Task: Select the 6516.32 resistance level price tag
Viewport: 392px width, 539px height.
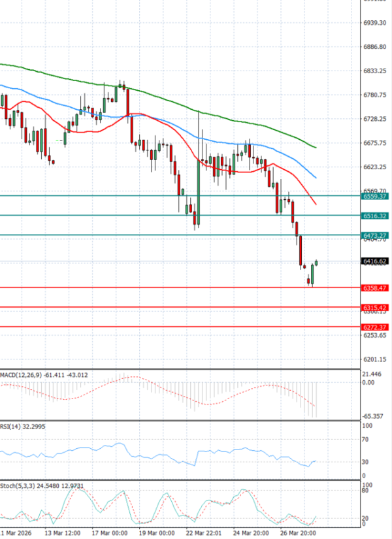Action: click(x=375, y=216)
